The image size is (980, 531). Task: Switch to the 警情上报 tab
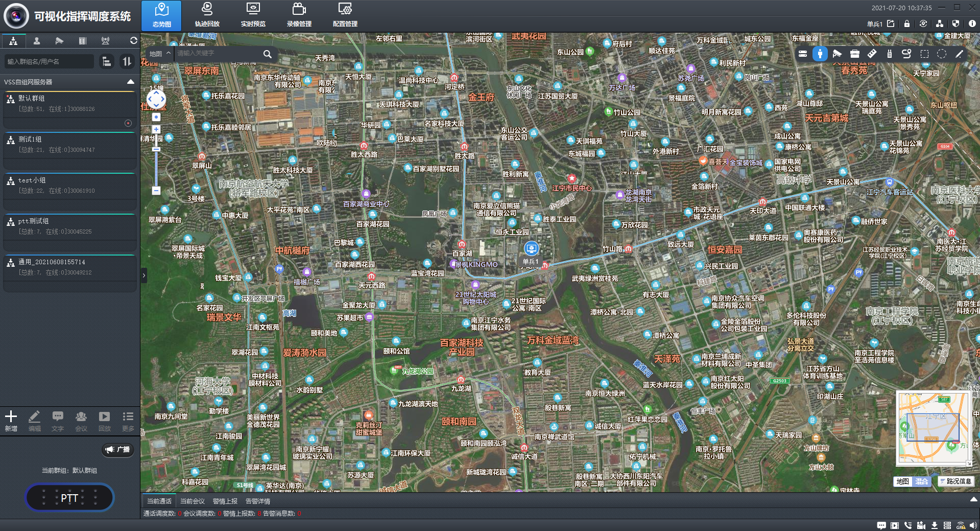(225, 501)
